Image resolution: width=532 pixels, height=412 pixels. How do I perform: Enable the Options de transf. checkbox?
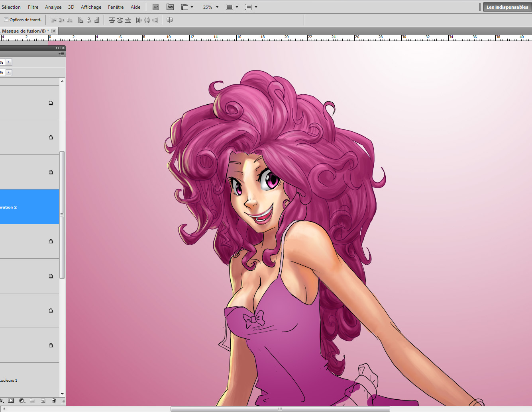point(6,20)
